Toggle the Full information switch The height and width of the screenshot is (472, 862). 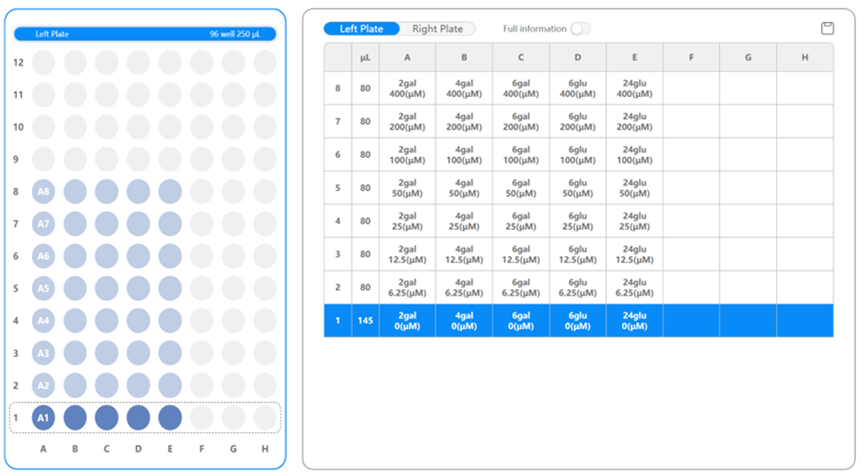point(580,29)
